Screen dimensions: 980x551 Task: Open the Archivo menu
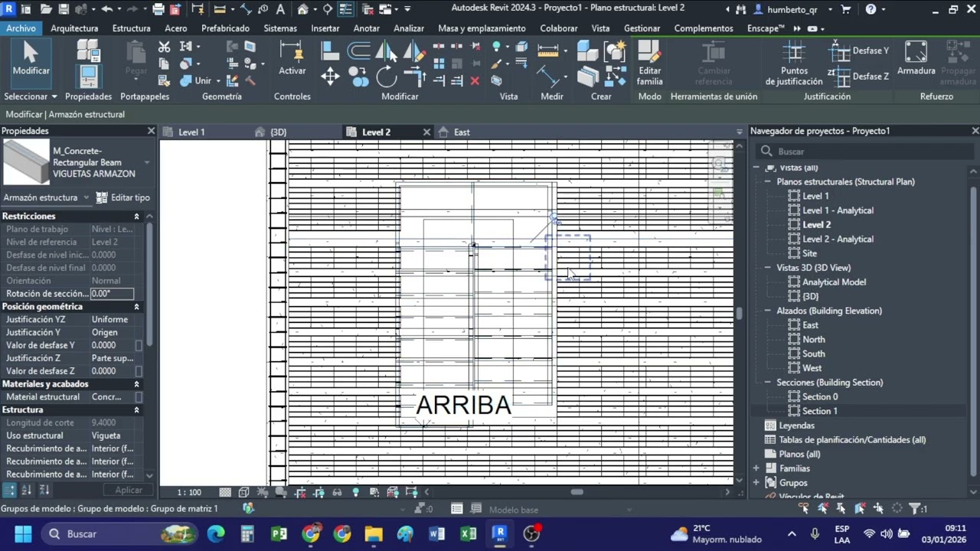click(21, 28)
